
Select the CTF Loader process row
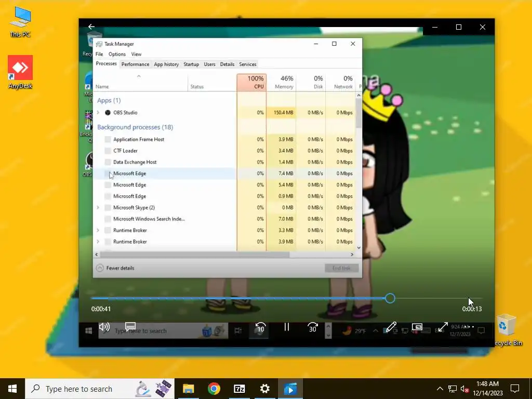pos(224,151)
